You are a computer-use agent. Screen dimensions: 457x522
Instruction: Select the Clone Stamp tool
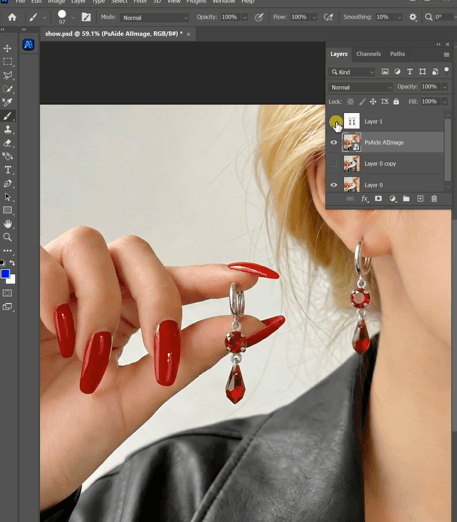pyautogui.click(x=7, y=129)
